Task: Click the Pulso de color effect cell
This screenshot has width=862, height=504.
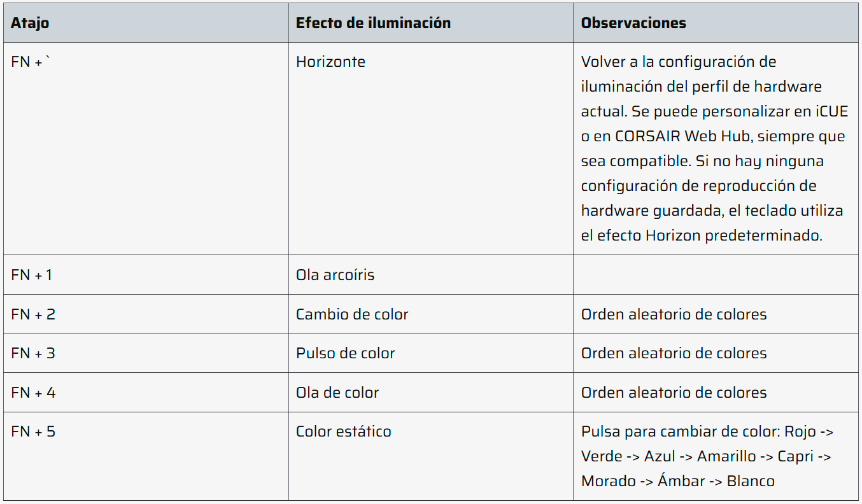Action: click(x=430, y=353)
